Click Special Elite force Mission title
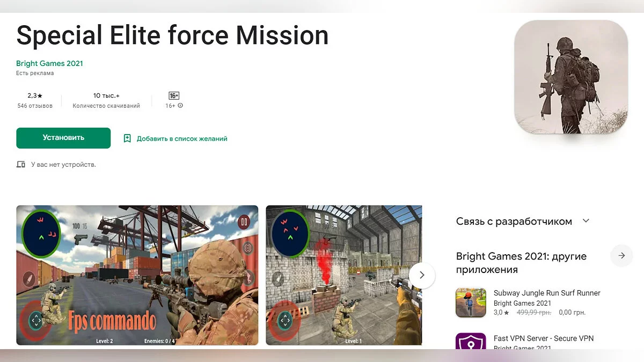 coord(172,35)
